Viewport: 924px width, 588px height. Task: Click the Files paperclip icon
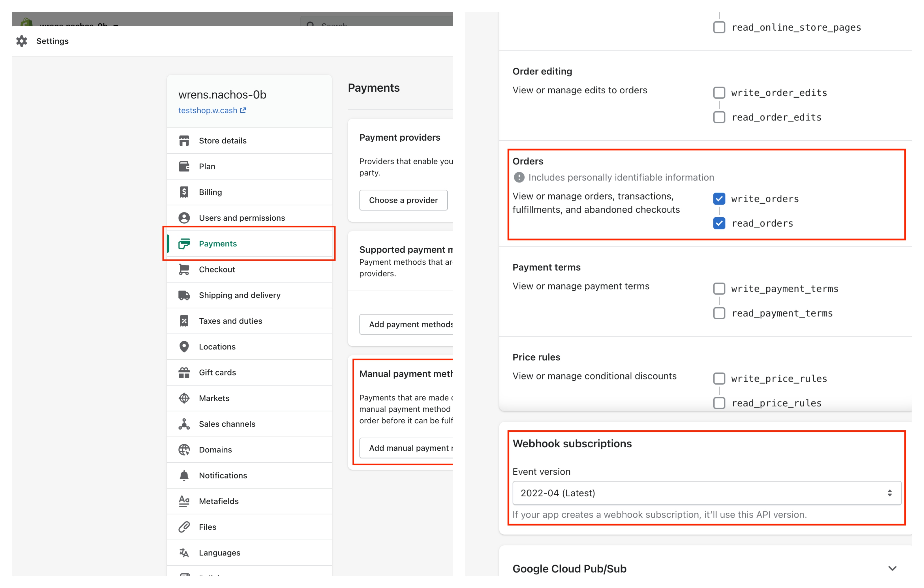click(x=184, y=527)
